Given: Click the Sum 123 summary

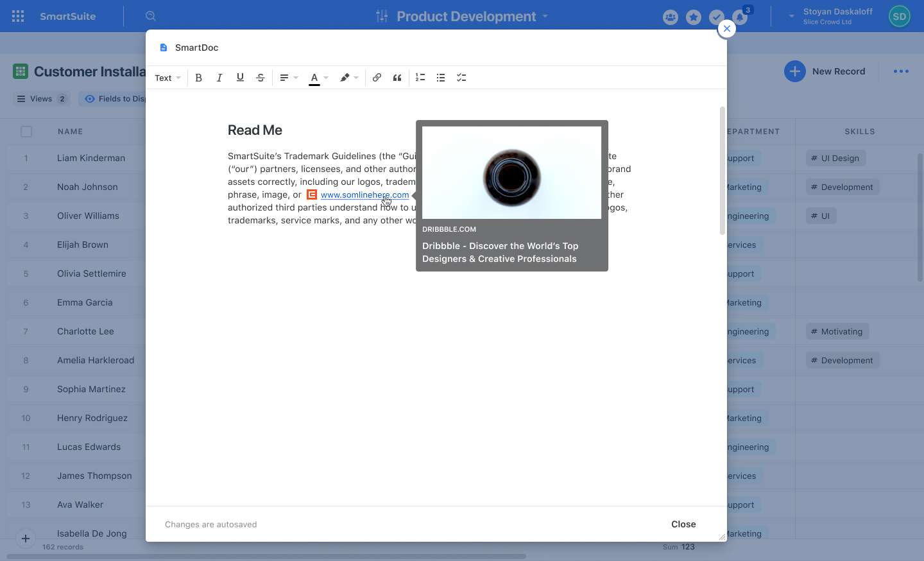Looking at the screenshot, I should click(x=679, y=547).
